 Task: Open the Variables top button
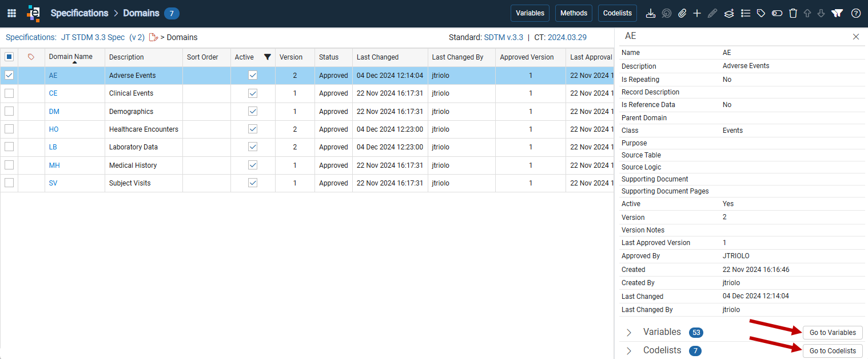click(530, 13)
